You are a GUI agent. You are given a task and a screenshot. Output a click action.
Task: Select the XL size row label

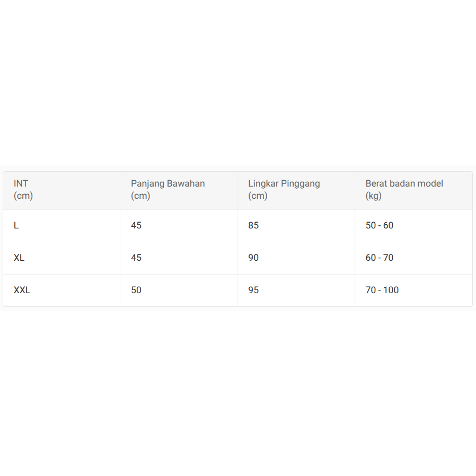click(19, 258)
